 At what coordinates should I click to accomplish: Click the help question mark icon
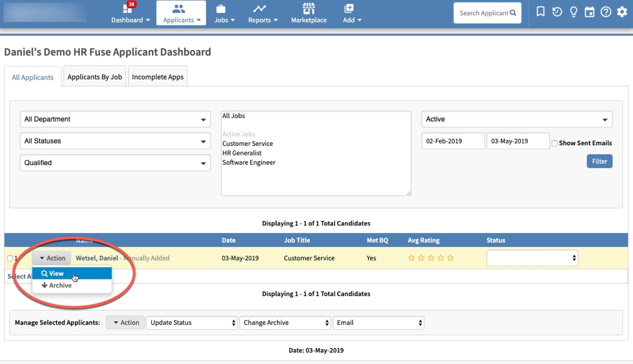[x=605, y=12]
